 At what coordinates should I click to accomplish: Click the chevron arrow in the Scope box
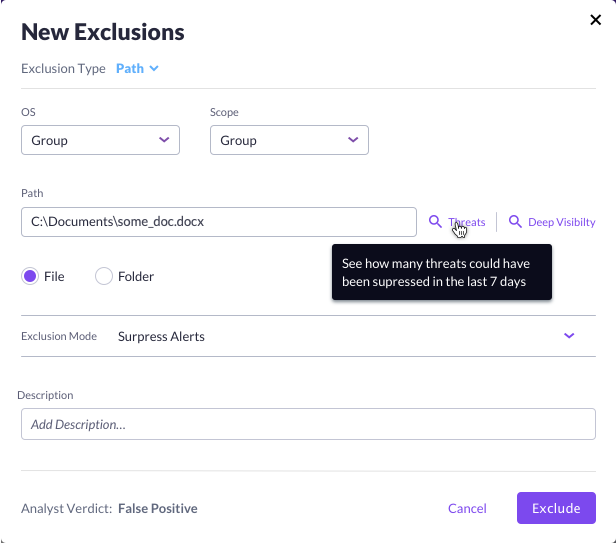353,140
